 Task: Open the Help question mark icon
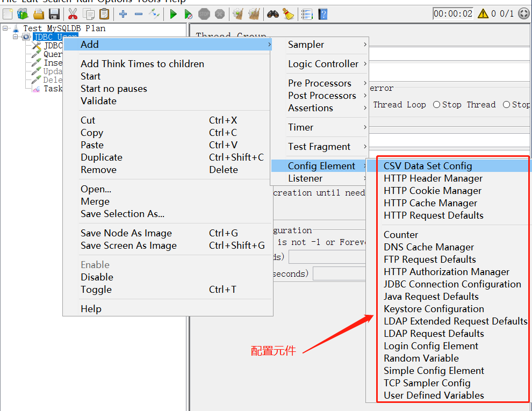pos(322,14)
